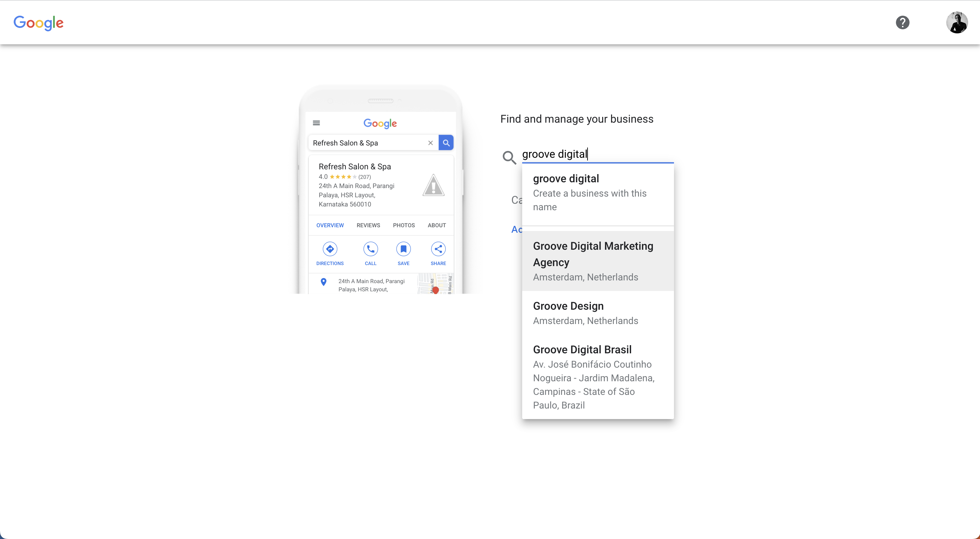Click the Google logo in header

pyautogui.click(x=38, y=23)
